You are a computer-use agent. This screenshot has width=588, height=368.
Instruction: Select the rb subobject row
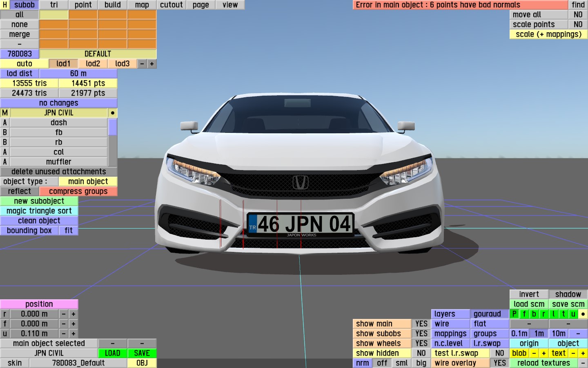(x=59, y=142)
